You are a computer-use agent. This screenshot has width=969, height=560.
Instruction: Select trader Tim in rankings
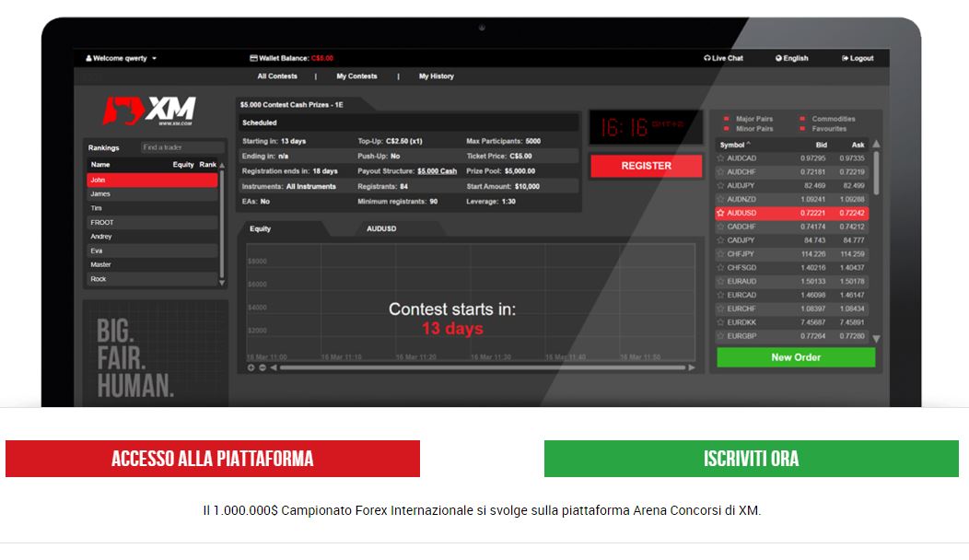click(152, 208)
